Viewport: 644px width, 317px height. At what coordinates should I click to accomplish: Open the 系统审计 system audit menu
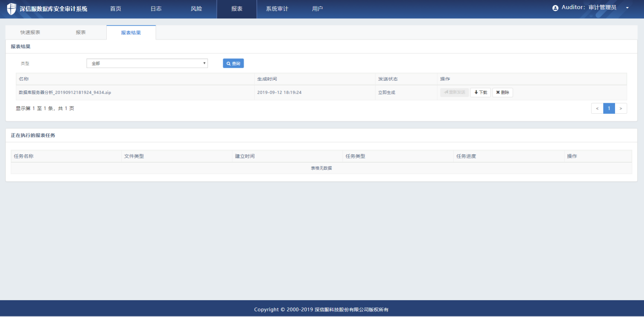pyautogui.click(x=277, y=9)
